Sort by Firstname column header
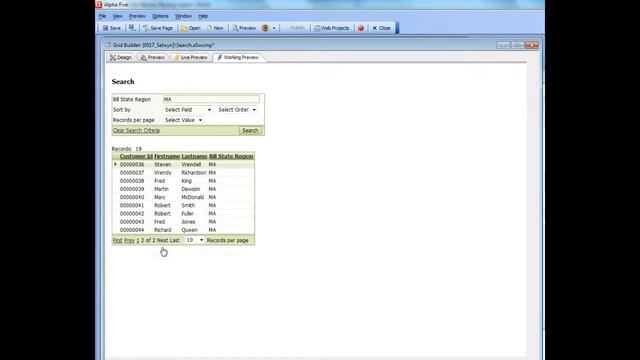 point(167,156)
